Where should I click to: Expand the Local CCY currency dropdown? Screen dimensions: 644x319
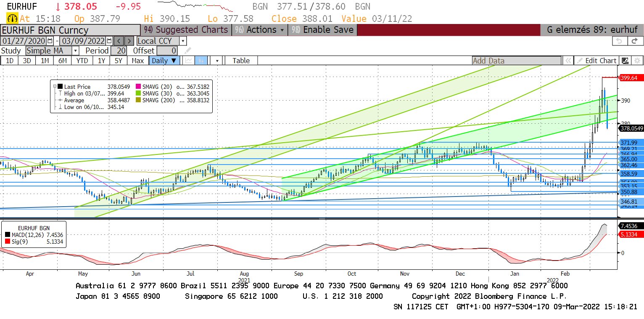pos(183,41)
